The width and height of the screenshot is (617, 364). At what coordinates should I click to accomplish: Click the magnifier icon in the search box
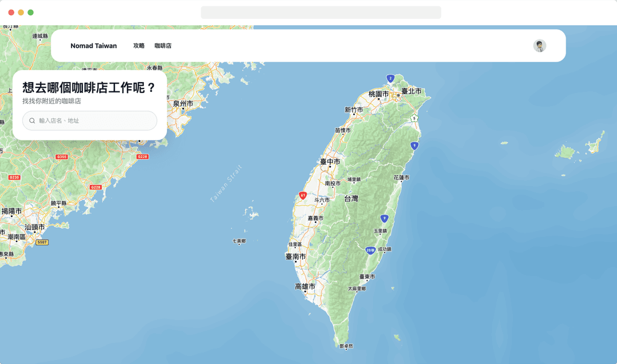32,121
